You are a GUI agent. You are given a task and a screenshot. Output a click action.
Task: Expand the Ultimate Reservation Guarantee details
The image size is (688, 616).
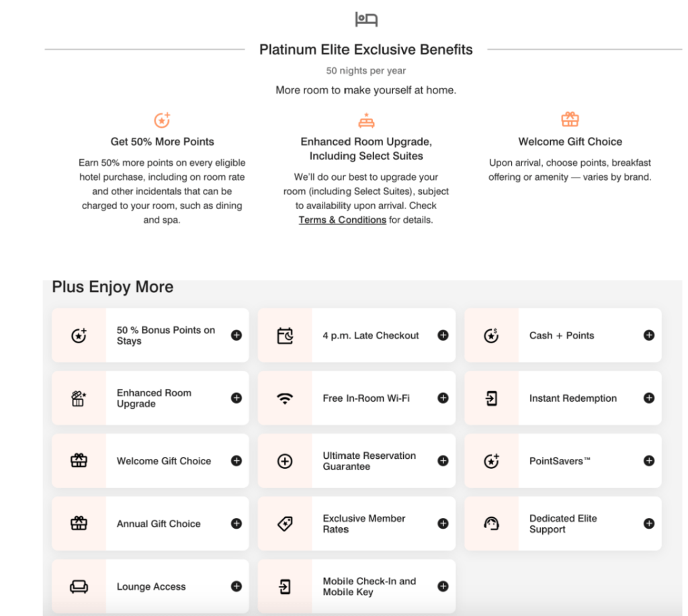(443, 461)
